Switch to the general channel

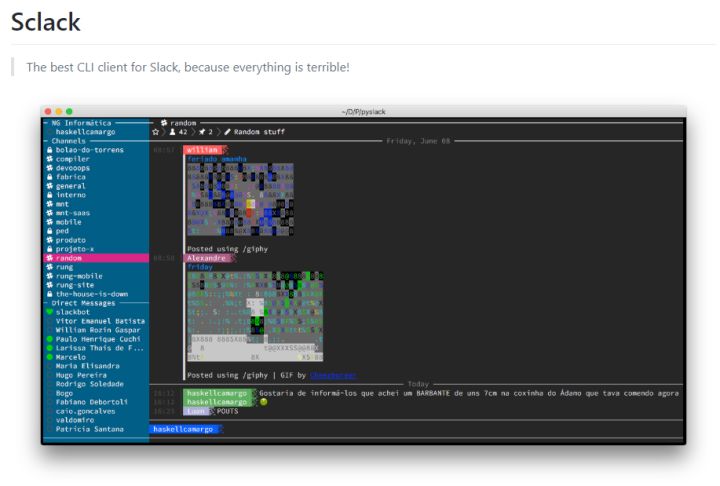pos(70,186)
